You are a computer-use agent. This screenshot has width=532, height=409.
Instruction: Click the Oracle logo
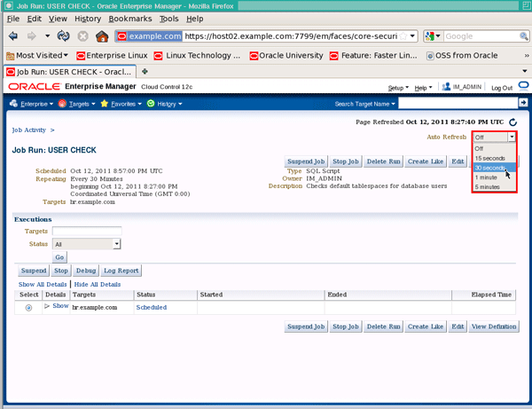point(35,87)
